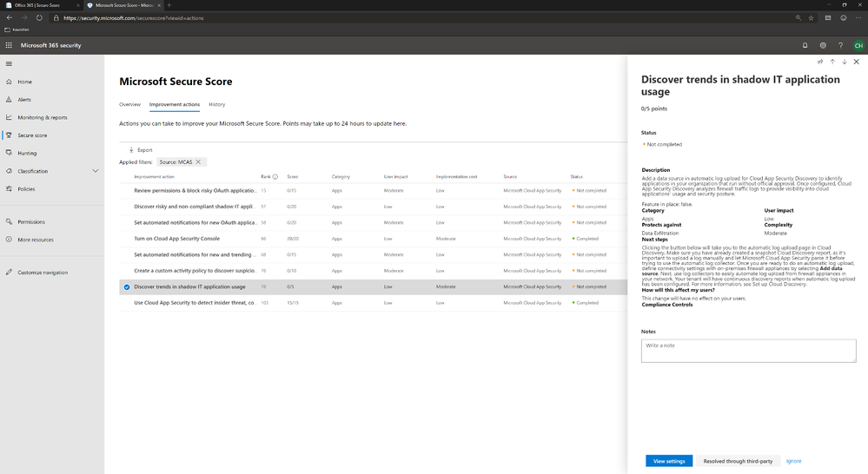Click the Ignore link
This screenshot has width=868, height=474.
point(793,461)
